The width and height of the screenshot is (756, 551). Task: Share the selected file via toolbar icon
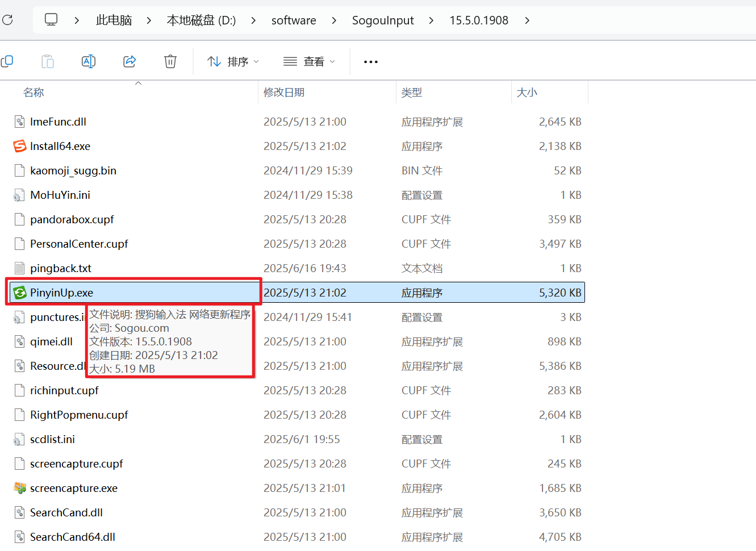point(130,61)
